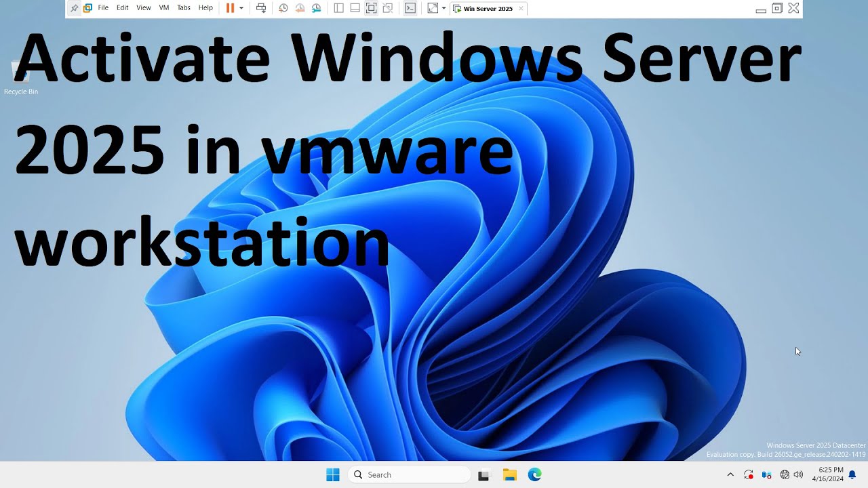Toggle the library sidebar panel
The height and width of the screenshot is (488, 868).
(338, 8)
